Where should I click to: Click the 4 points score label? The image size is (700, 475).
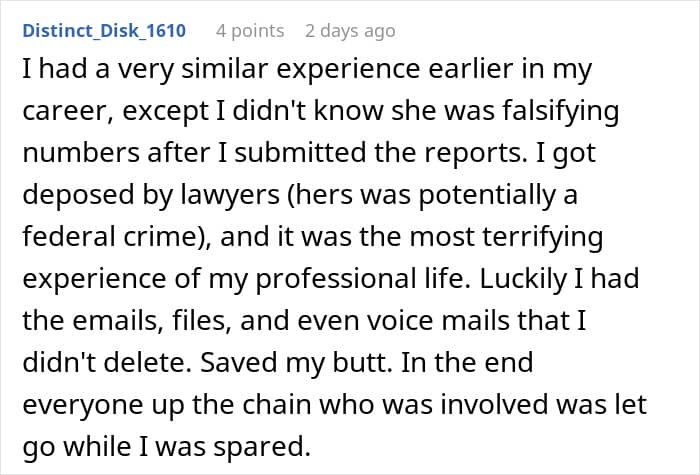pos(250,31)
